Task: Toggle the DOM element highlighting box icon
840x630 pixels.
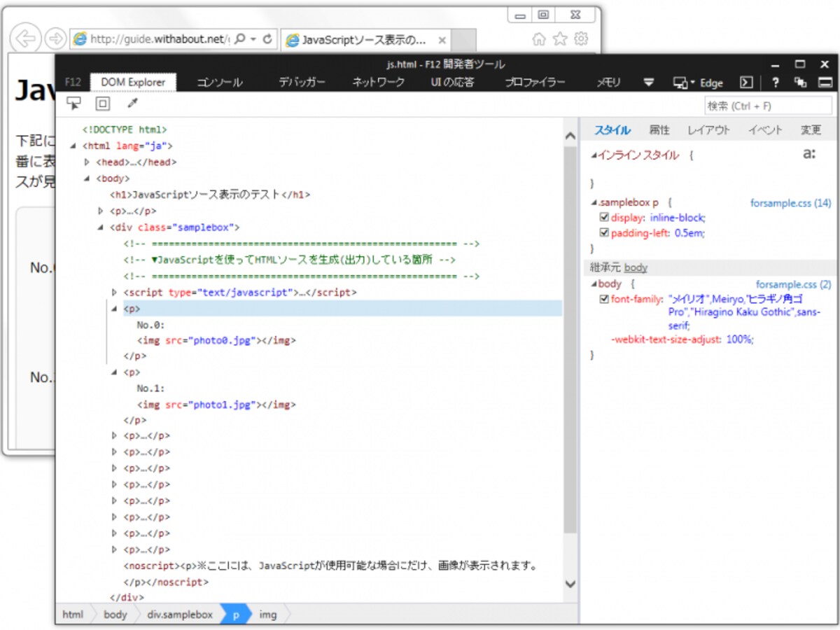Action: tap(103, 104)
